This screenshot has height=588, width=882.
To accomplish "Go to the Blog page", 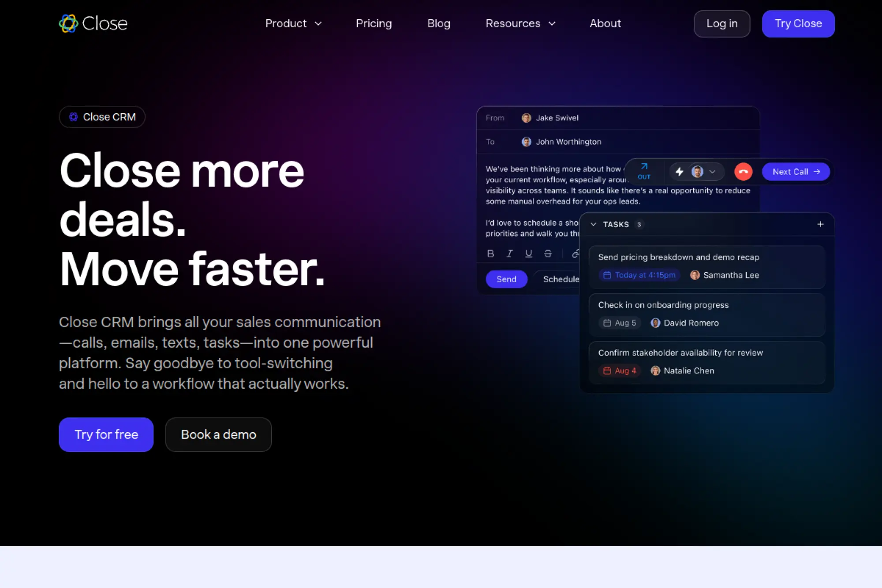I will 438,23.
